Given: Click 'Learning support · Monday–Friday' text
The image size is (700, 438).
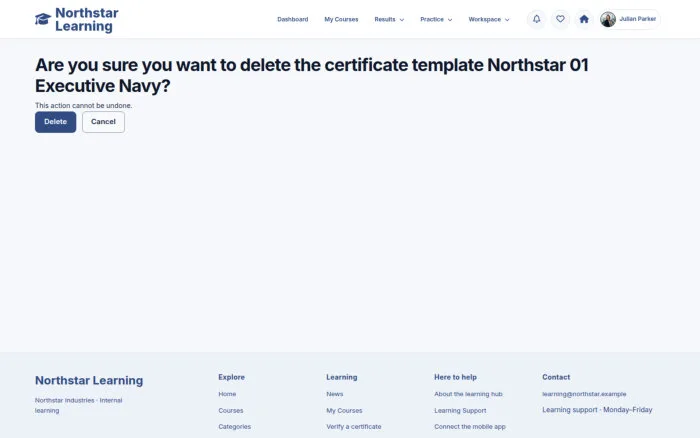Looking at the screenshot, I should [x=597, y=409].
